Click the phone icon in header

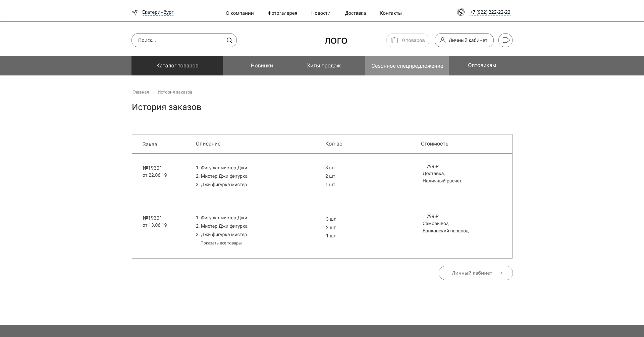(461, 12)
